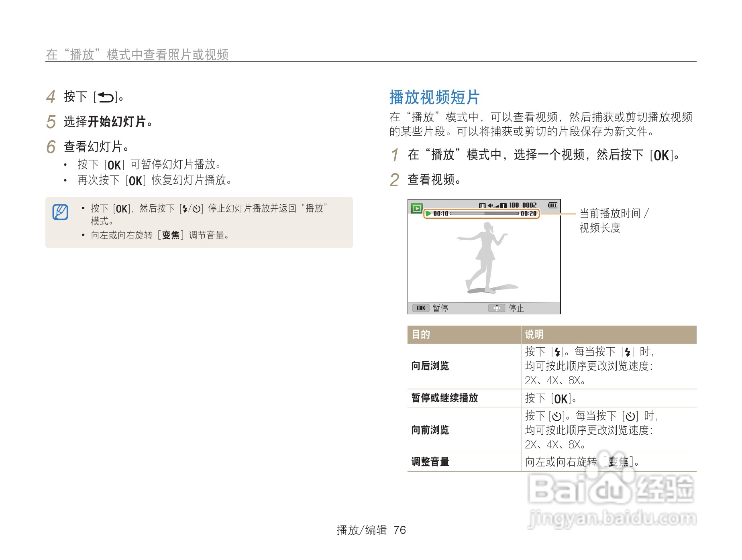Click the green play triangle next to 00:10
This screenshot has height=560, width=742.
click(428, 214)
